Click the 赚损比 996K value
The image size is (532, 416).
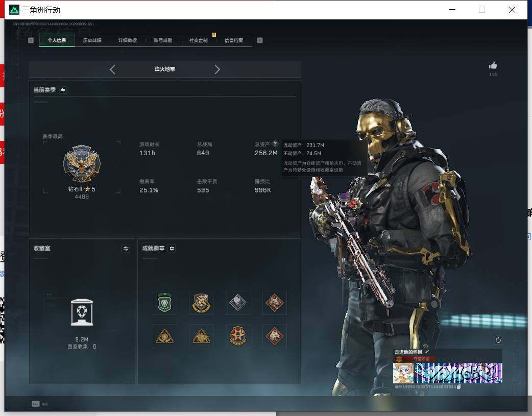(x=263, y=190)
